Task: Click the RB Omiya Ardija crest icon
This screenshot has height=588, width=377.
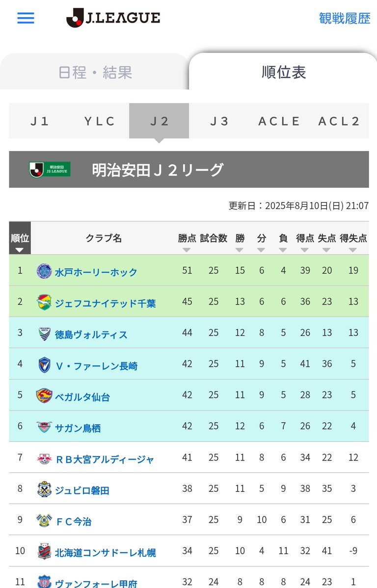Action: [x=44, y=458]
